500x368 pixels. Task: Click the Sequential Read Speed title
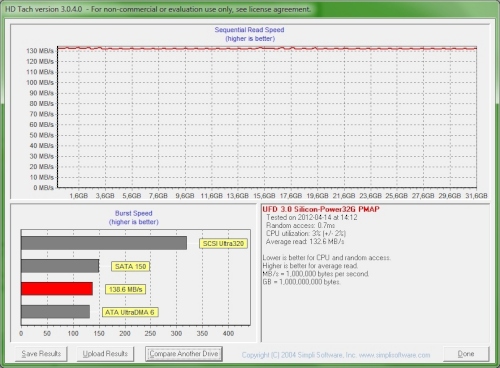pos(249,30)
